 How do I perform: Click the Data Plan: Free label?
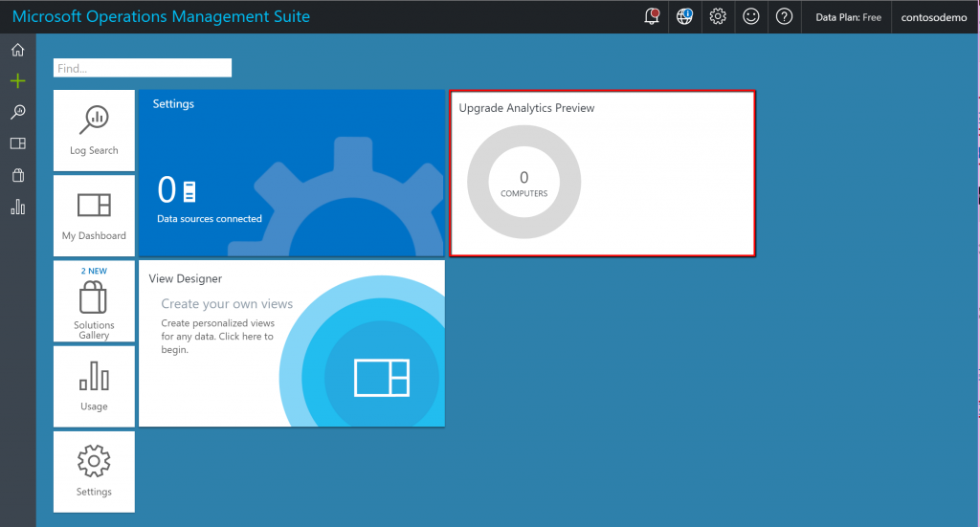848,17
